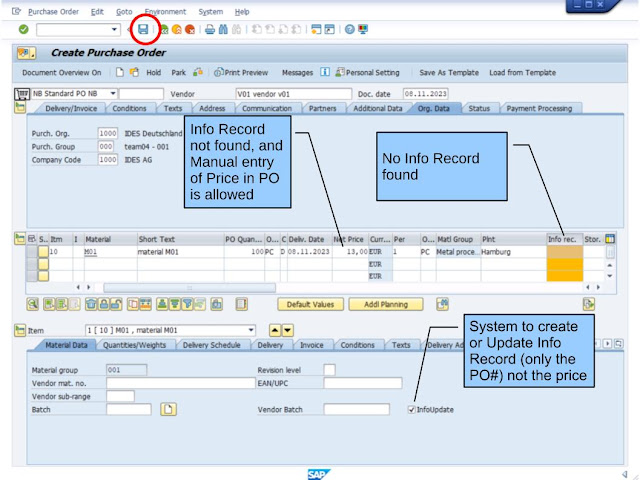Open the NB Standard PO order type dropdown
Viewport: 640px width, 480px height.
click(x=113, y=93)
